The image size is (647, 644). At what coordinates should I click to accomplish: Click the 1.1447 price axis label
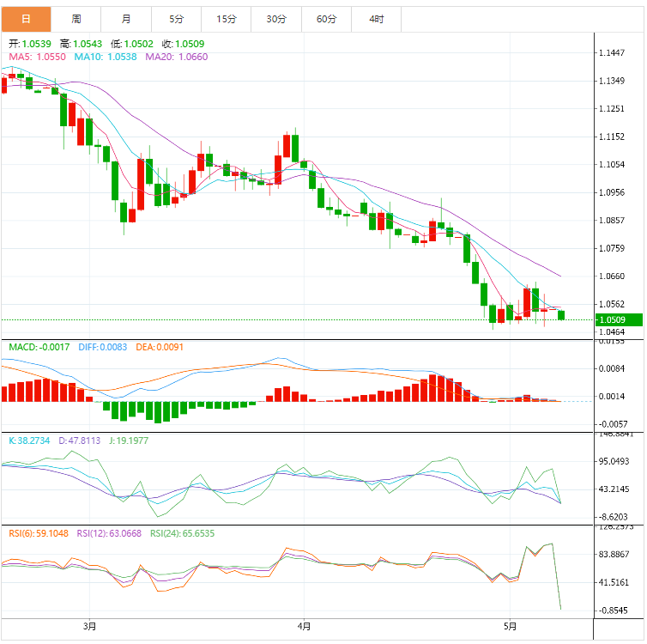click(612, 53)
